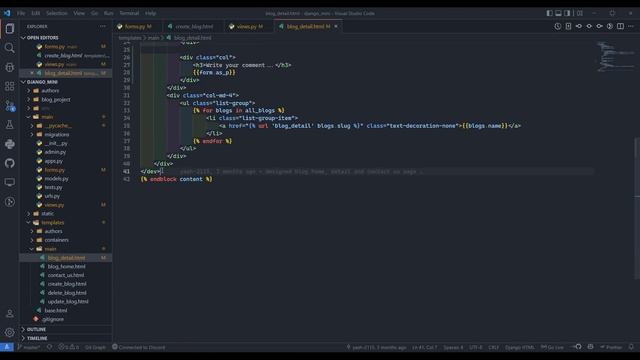The width and height of the screenshot is (640, 360).
Task: Switch to the views.py editor tab
Action: point(248,27)
